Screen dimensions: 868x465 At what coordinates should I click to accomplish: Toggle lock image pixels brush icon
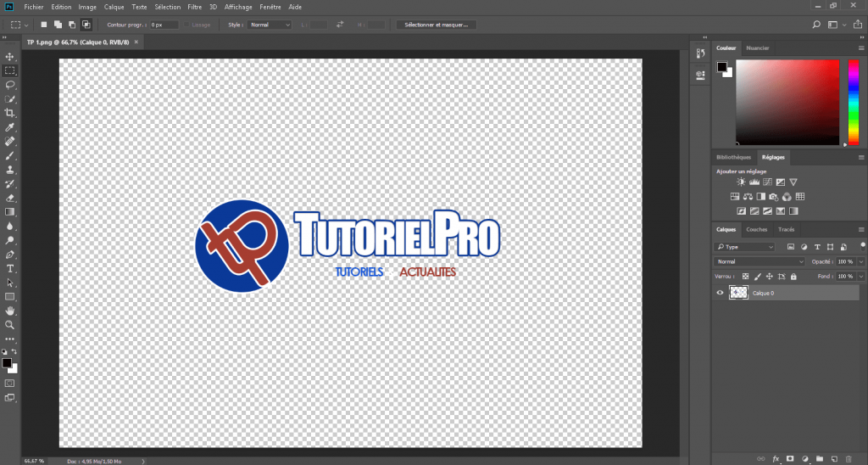[x=757, y=276]
